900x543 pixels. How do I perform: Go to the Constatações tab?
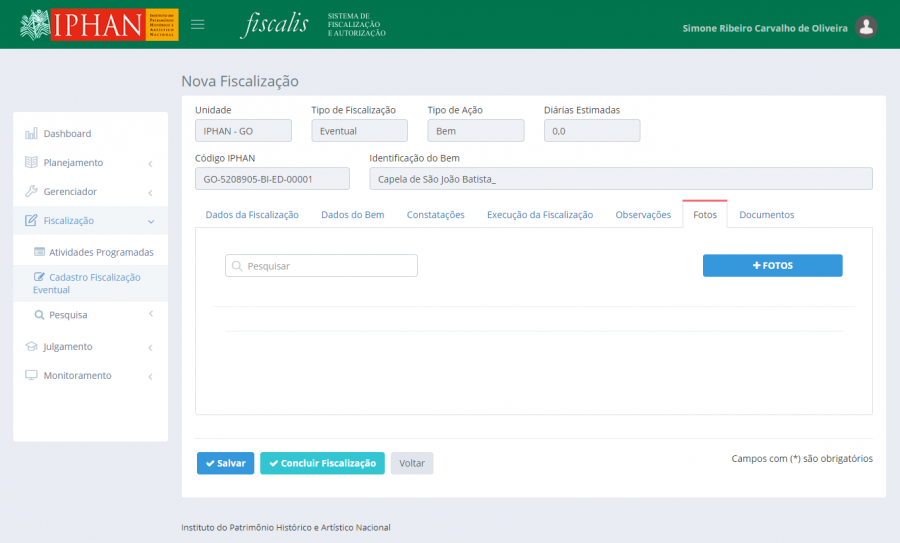click(x=435, y=215)
